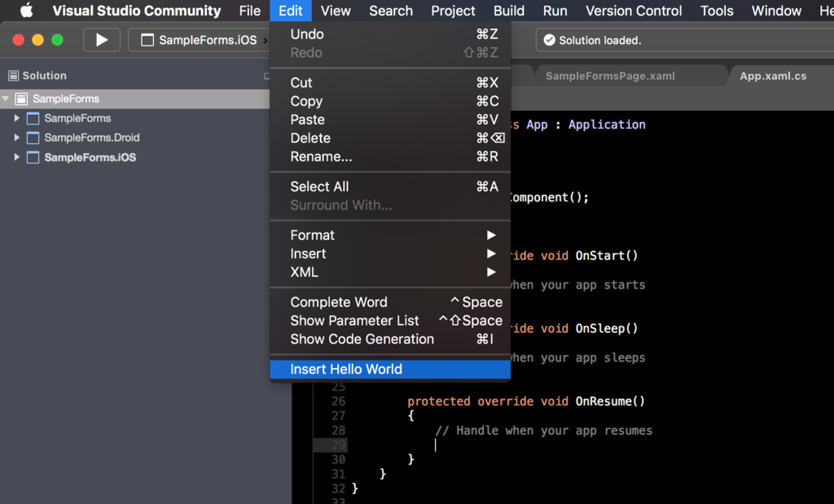The width and height of the screenshot is (834, 504).
Task: Click the Solution loaded status field
Action: point(684,40)
